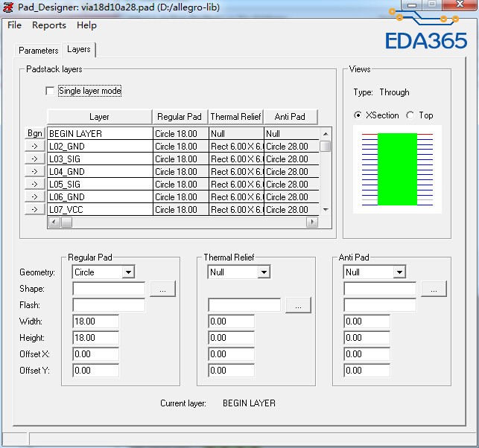Open the File menu
Screen dimensions: 479x448
pos(14,25)
